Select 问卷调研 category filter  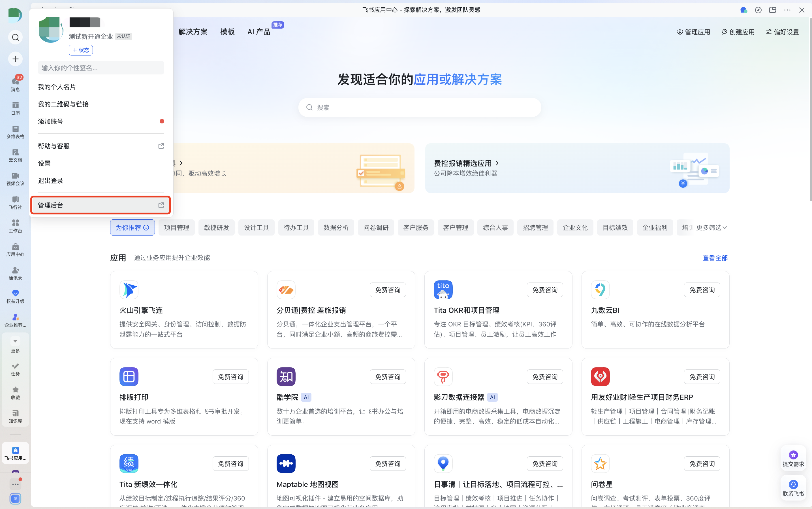click(376, 228)
